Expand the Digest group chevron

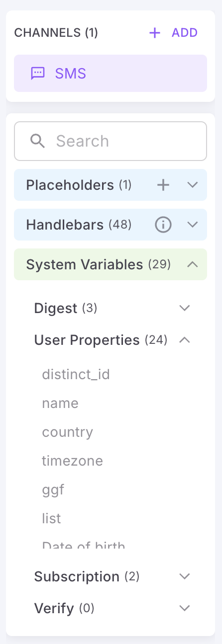tap(185, 308)
